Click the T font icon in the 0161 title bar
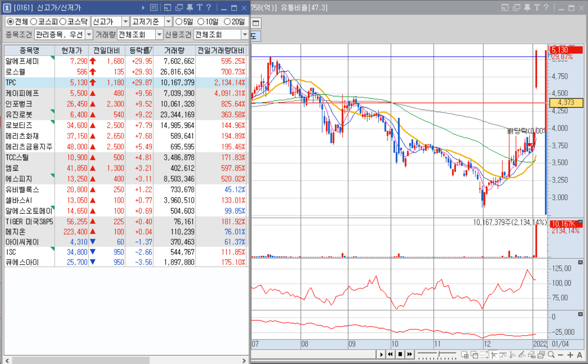 pyautogui.click(x=200, y=8)
